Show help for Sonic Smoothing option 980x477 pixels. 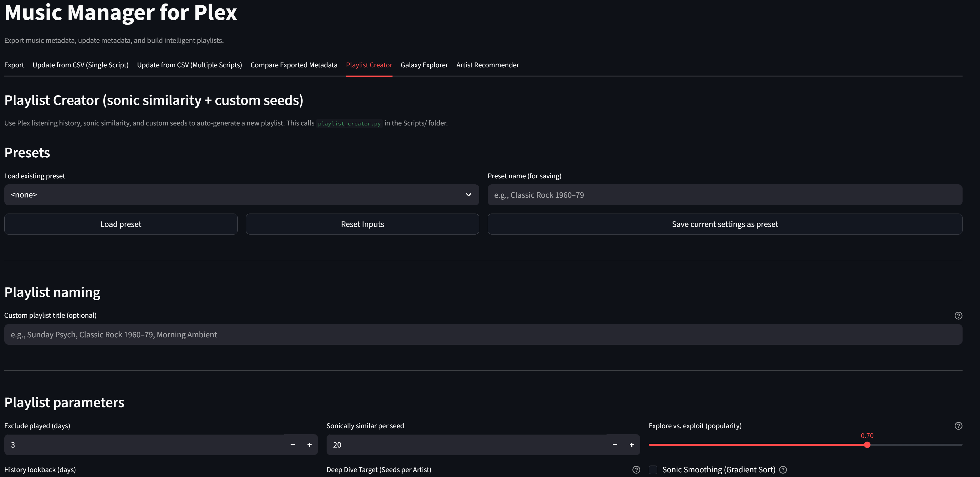tap(783, 469)
